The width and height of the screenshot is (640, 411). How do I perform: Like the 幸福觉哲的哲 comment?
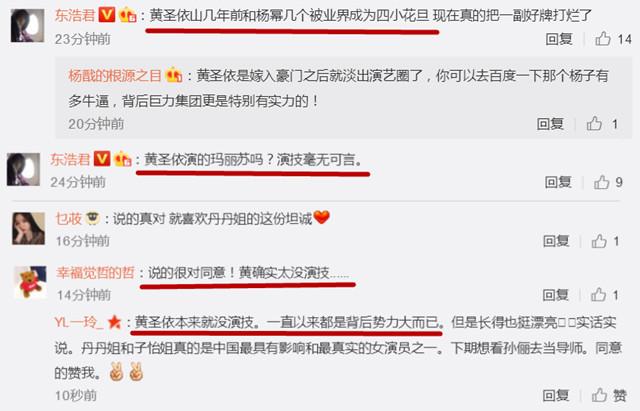click(599, 295)
